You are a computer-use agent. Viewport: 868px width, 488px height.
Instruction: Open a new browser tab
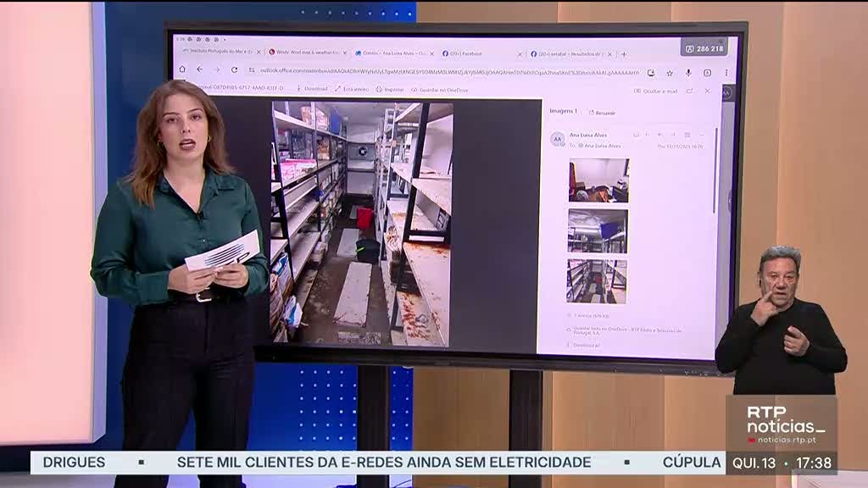click(x=624, y=53)
